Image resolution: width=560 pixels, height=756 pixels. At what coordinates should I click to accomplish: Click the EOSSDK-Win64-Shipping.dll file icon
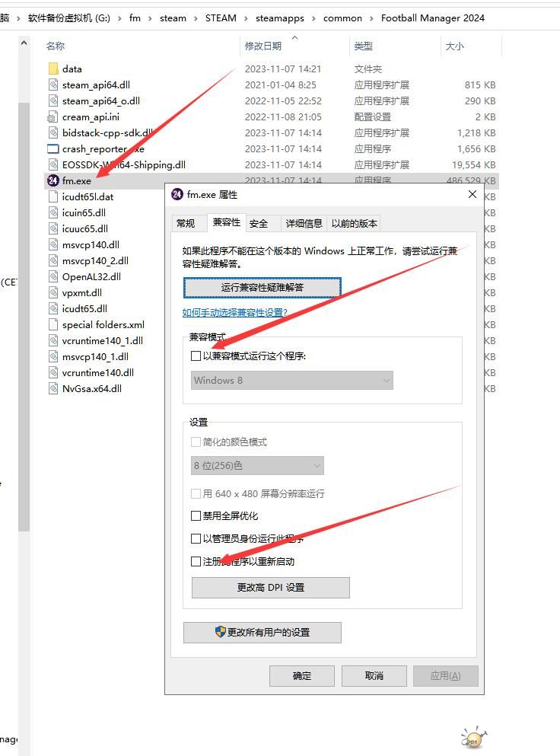[x=53, y=164]
